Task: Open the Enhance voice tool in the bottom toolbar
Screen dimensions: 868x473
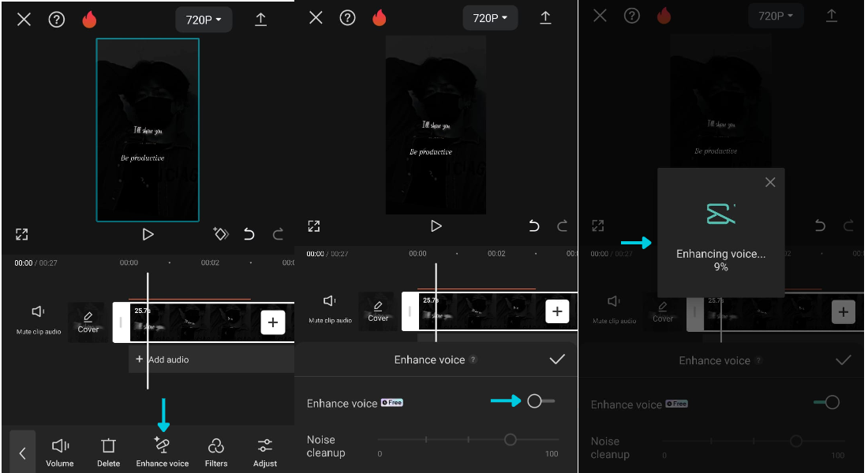Action: 163,453
